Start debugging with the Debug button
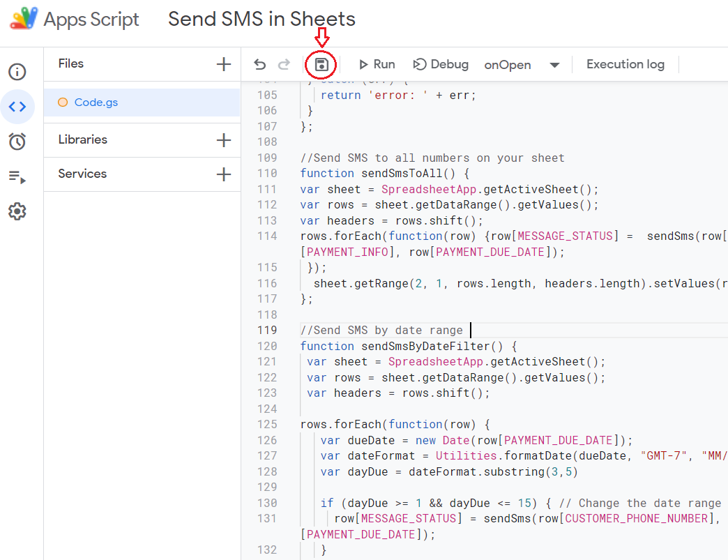This screenshot has height=560, width=728. [x=441, y=64]
